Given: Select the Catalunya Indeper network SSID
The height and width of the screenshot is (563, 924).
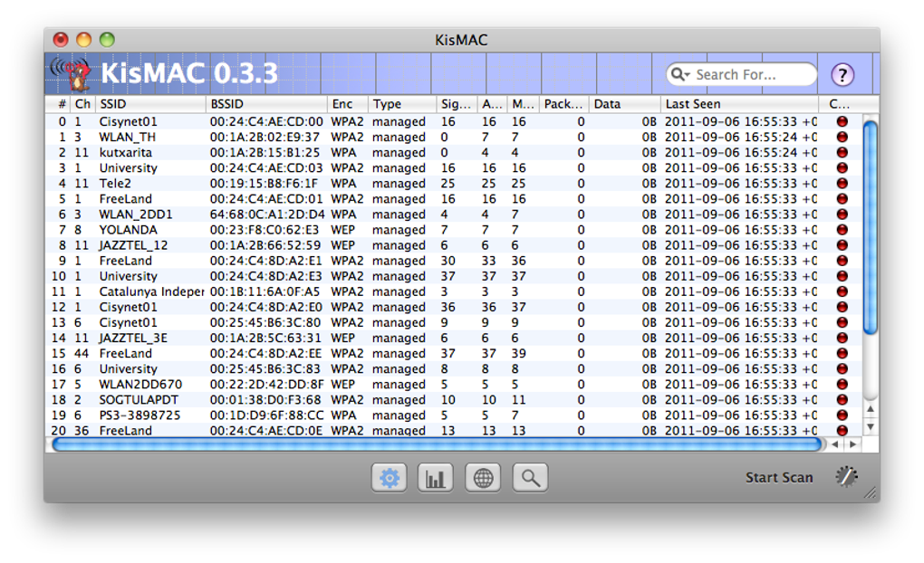Looking at the screenshot, I should 151,291.
